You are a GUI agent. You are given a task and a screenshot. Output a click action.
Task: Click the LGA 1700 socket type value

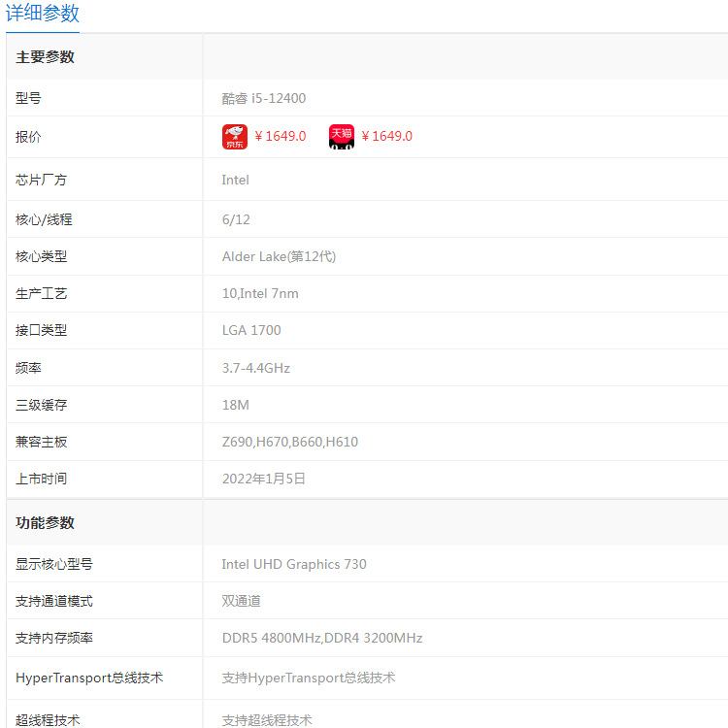click(x=251, y=330)
